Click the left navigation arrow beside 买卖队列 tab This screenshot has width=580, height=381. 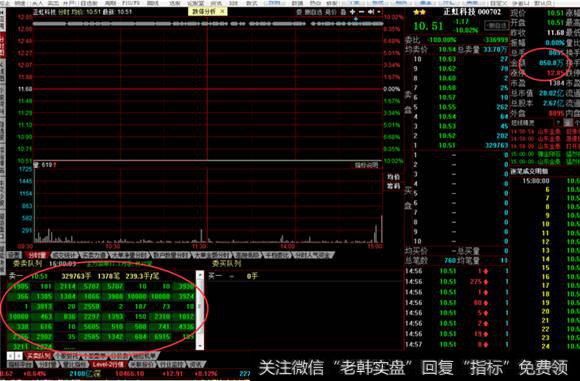11,356
